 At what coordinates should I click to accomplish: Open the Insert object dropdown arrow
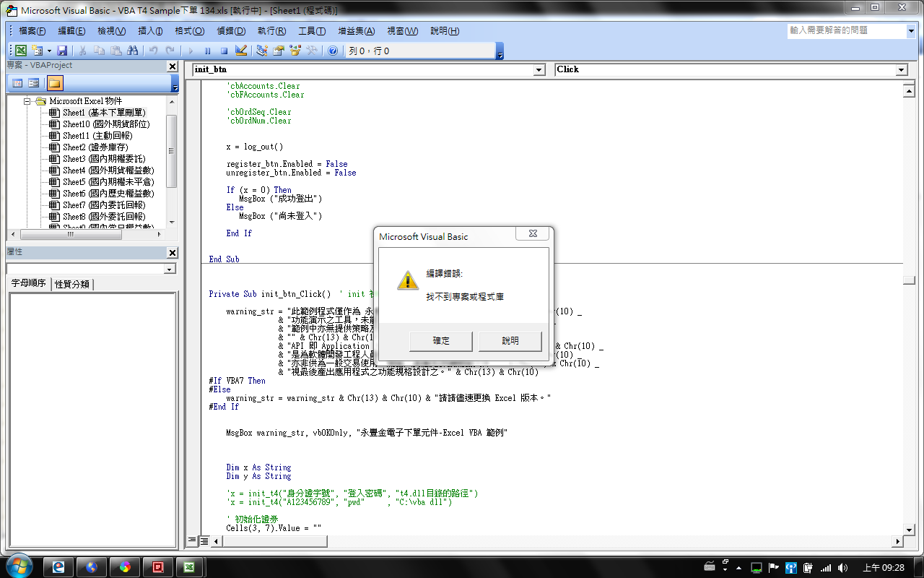point(48,51)
